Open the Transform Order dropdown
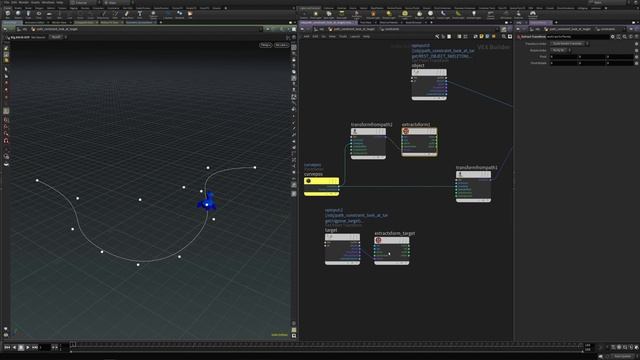The height and width of the screenshot is (360, 640). [x=569, y=44]
